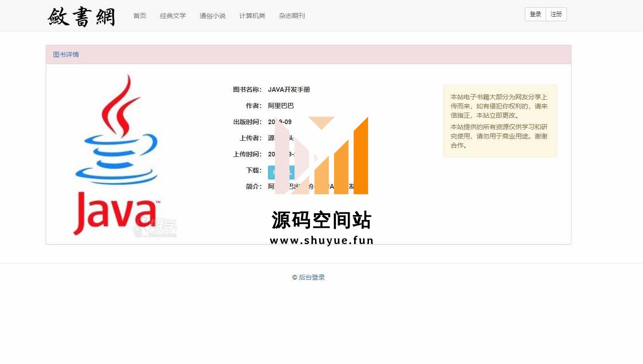Open 通俗小说 category
The height and width of the screenshot is (364, 643).
pos(213,16)
